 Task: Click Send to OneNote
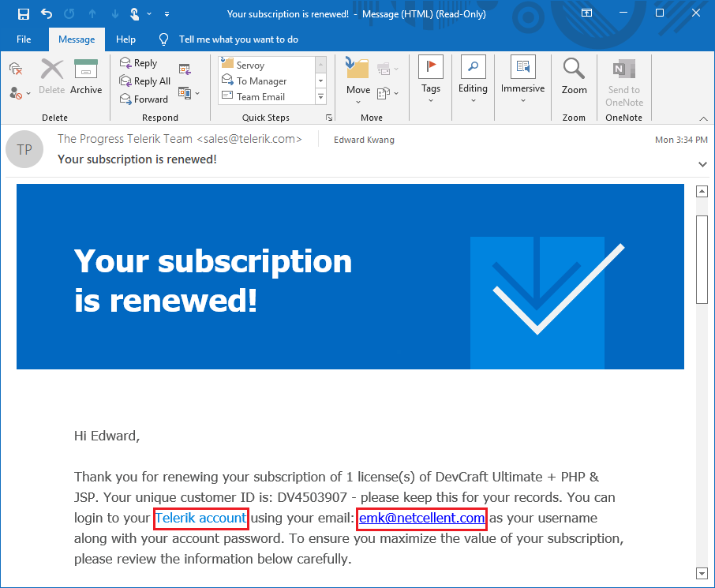point(623,83)
